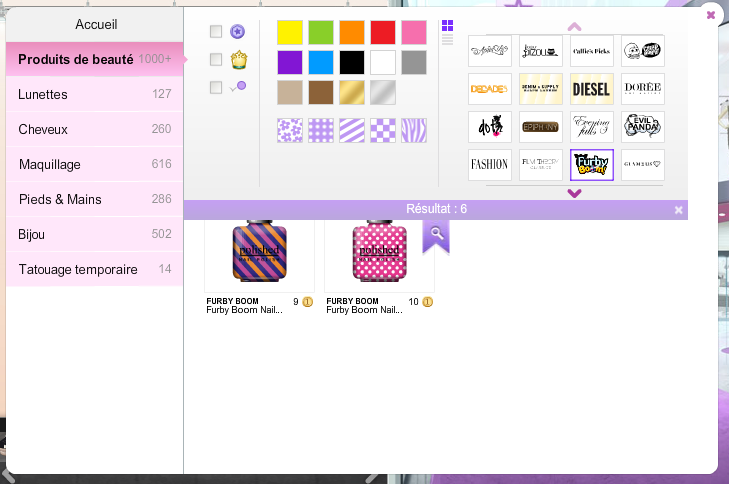729x484 pixels.
Task: Select the skull cartoon brand logo
Action: (643, 51)
